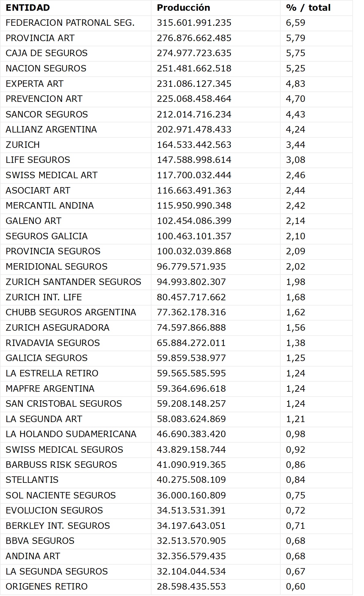Select ZURICH SANTANDER SEGUROS cell
The image size is (364, 596).
(x=73, y=282)
